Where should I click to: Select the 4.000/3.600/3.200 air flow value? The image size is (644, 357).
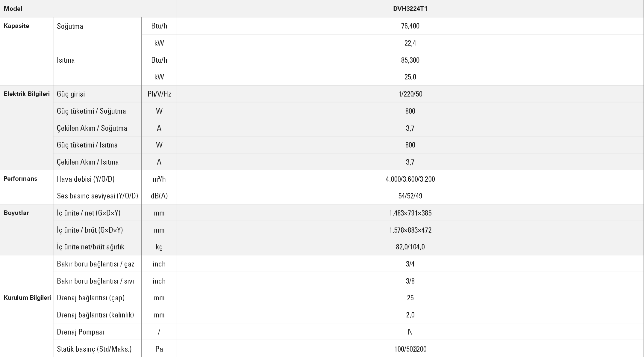410,179
